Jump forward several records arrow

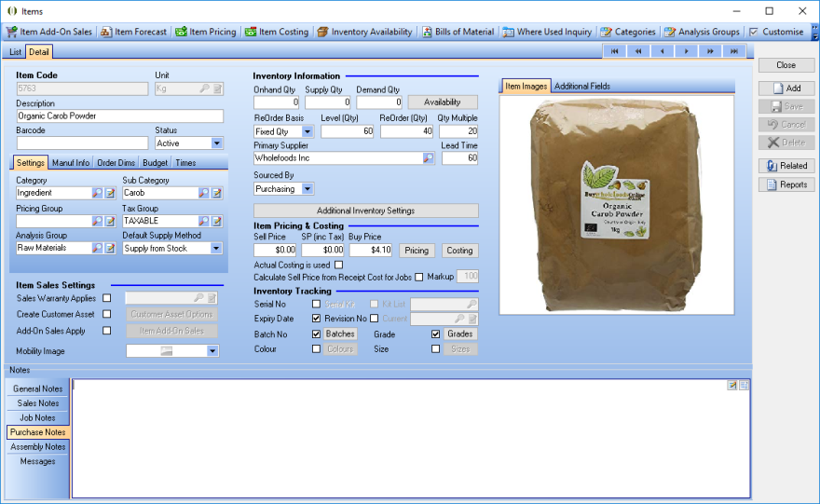click(710, 51)
